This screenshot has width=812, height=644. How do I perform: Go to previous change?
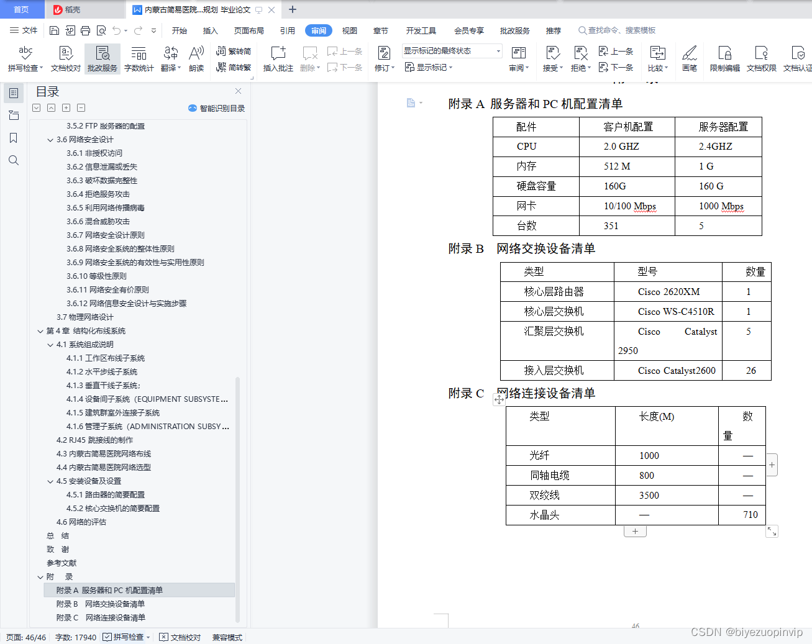point(616,51)
